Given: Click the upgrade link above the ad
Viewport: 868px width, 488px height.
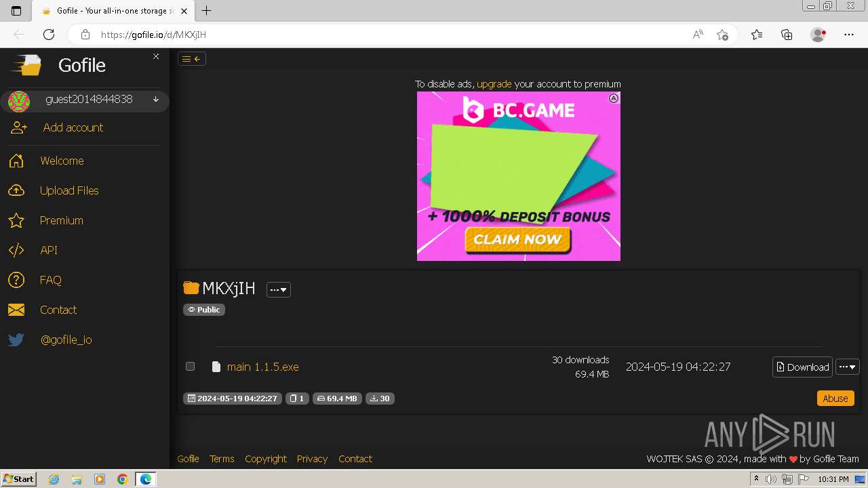Looking at the screenshot, I should [x=494, y=84].
